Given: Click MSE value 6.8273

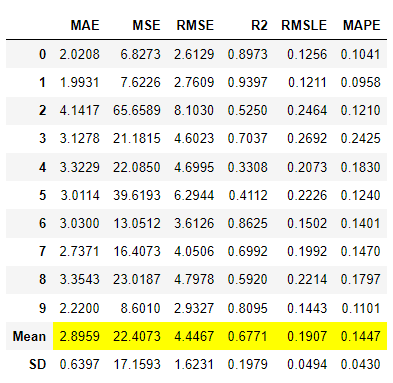Looking at the screenshot, I should click(140, 54).
